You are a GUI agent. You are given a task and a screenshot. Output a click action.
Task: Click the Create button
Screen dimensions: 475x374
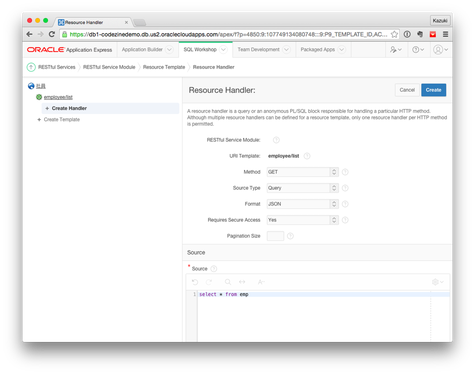tap(433, 90)
